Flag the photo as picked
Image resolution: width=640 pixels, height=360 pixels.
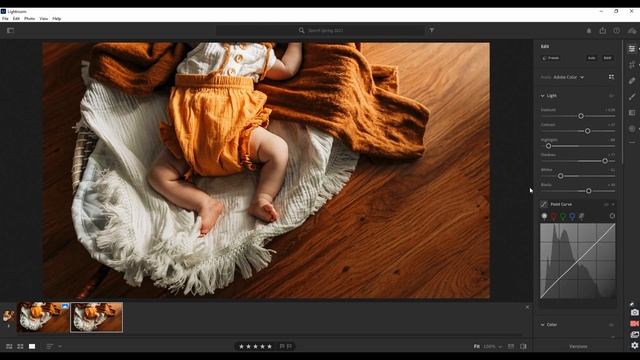[282, 347]
